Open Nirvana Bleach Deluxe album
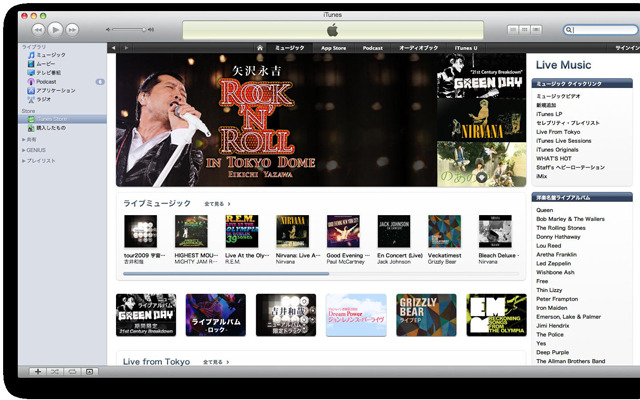The width and height of the screenshot is (640, 400). coord(495,231)
